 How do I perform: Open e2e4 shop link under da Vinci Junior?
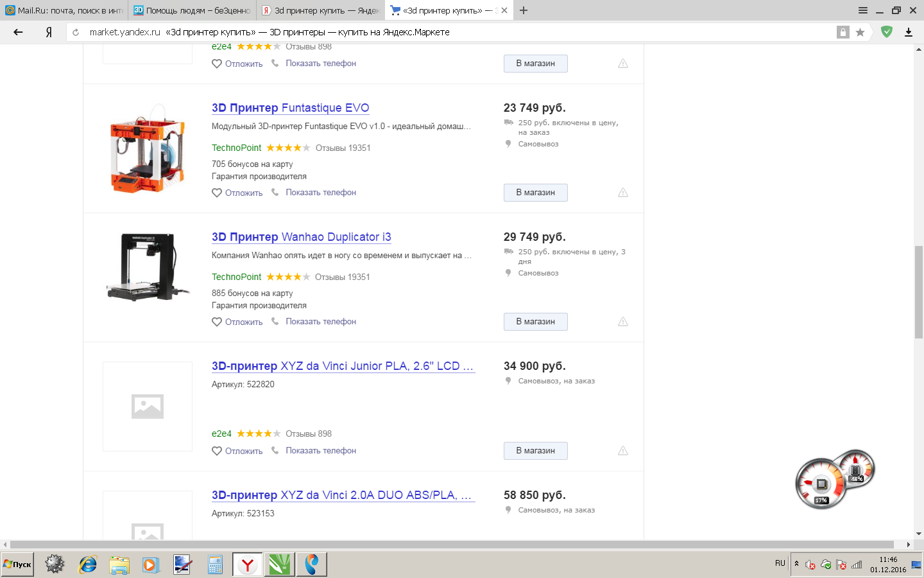pos(221,433)
